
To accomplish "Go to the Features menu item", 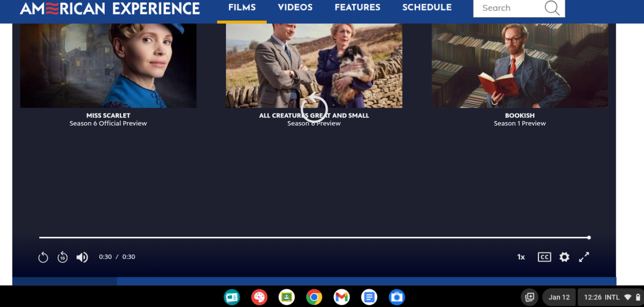I will [x=357, y=8].
